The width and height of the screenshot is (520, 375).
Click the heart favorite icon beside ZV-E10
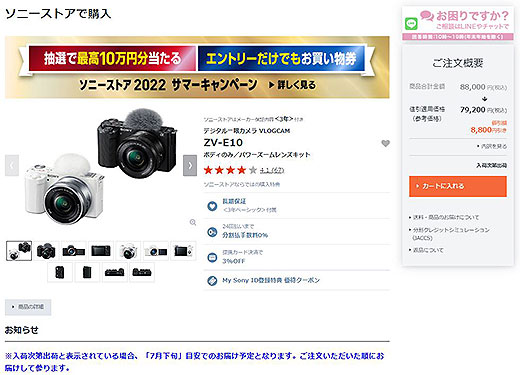(385, 143)
